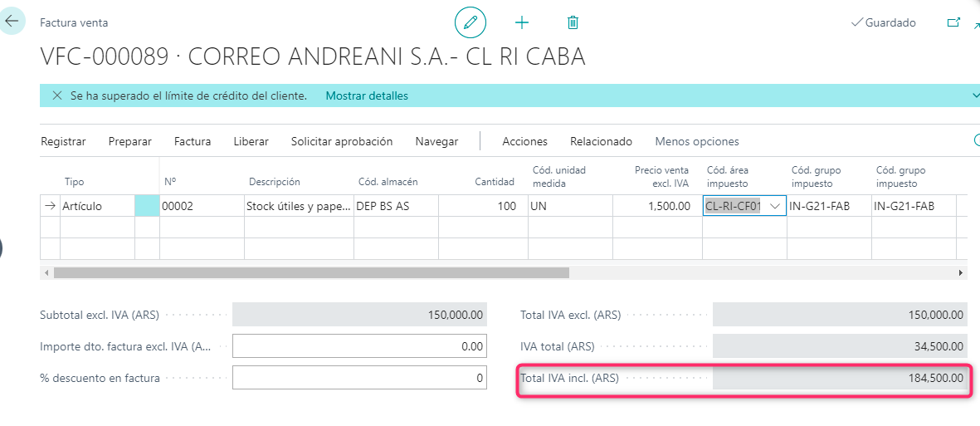Click the IVA total value 34,500.00

tap(840, 346)
